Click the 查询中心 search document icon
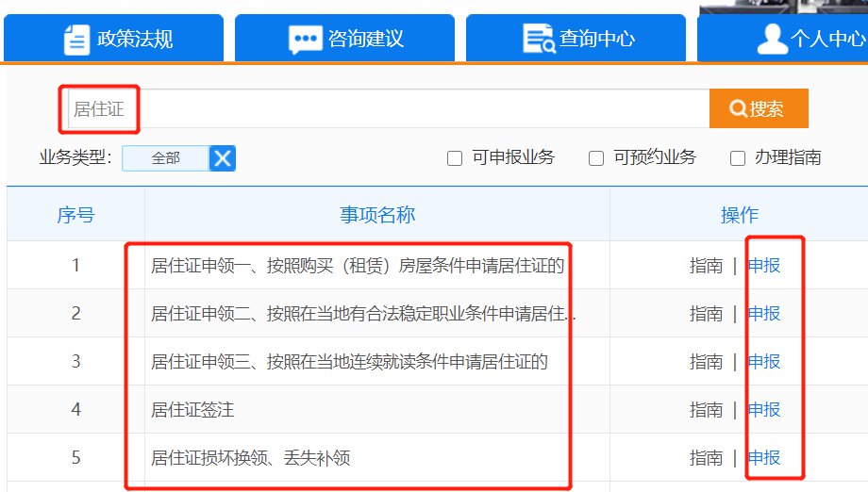This screenshot has height=492, width=868. (x=539, y=39)
